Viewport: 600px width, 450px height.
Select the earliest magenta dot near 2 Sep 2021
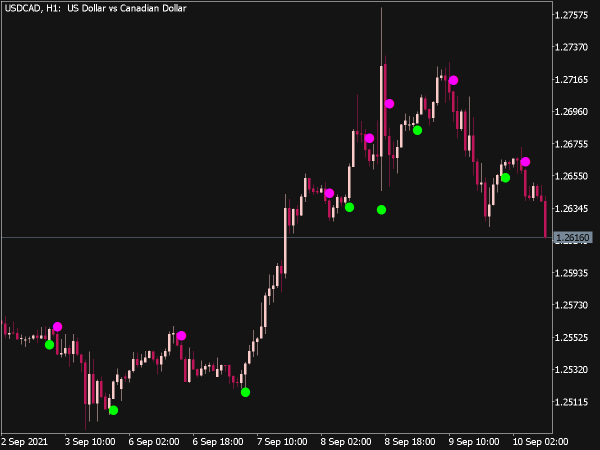pos(57,326)
